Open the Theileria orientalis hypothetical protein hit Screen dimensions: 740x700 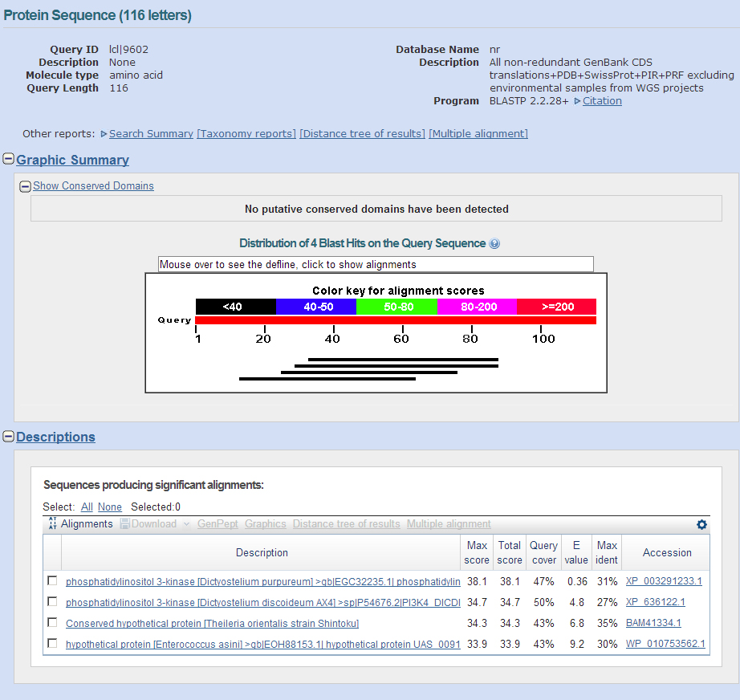point(213,623)
